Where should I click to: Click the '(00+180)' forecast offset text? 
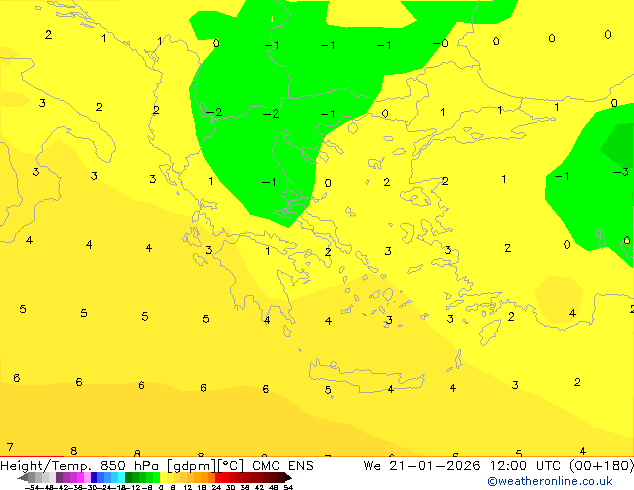point(602,466)
